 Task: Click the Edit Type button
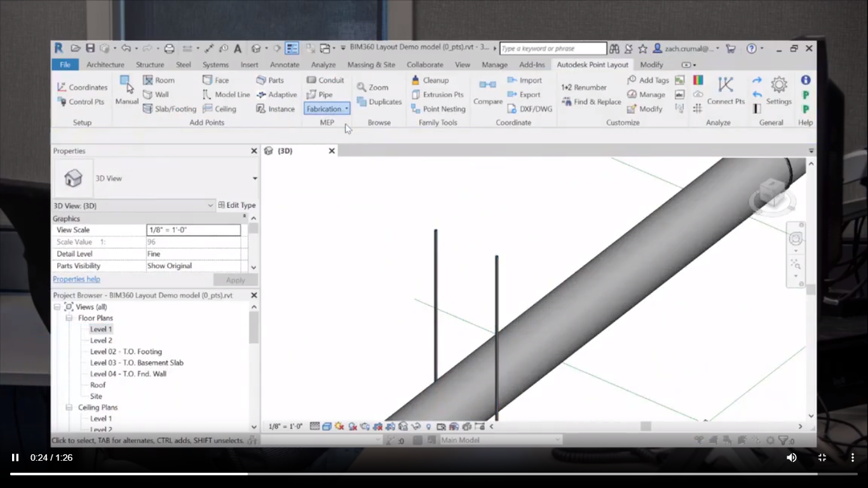point(237,205)
